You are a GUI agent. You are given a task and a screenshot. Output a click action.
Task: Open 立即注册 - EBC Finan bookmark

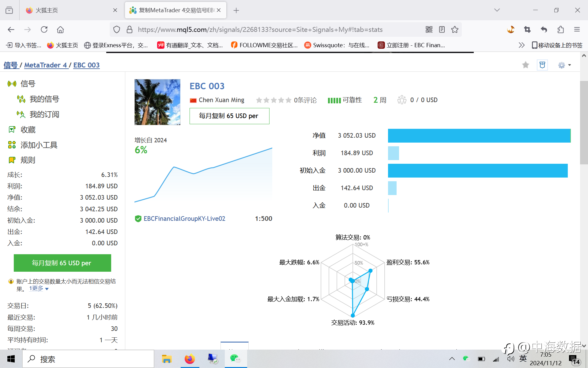coord(411,45)
